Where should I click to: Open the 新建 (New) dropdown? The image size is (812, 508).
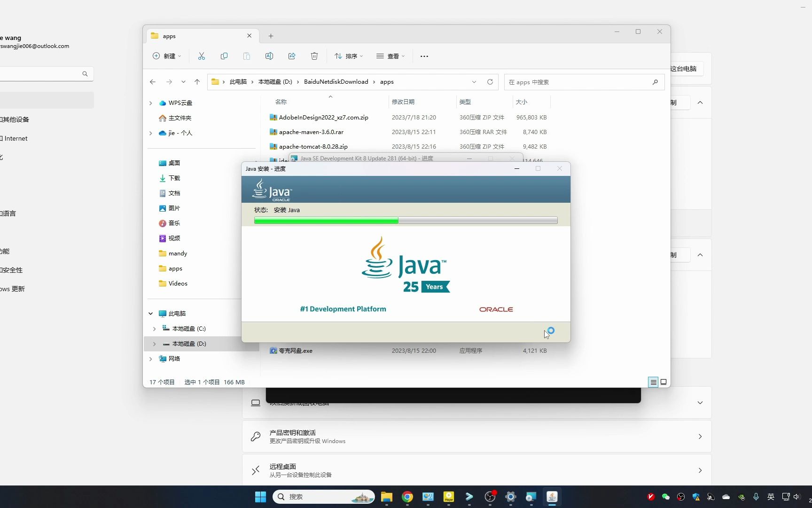167,56
